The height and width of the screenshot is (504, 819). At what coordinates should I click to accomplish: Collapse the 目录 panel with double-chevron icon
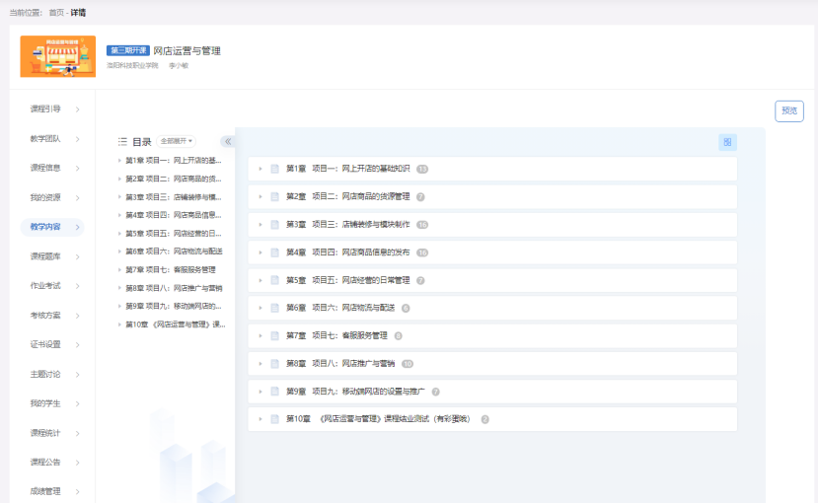[227, 141]
